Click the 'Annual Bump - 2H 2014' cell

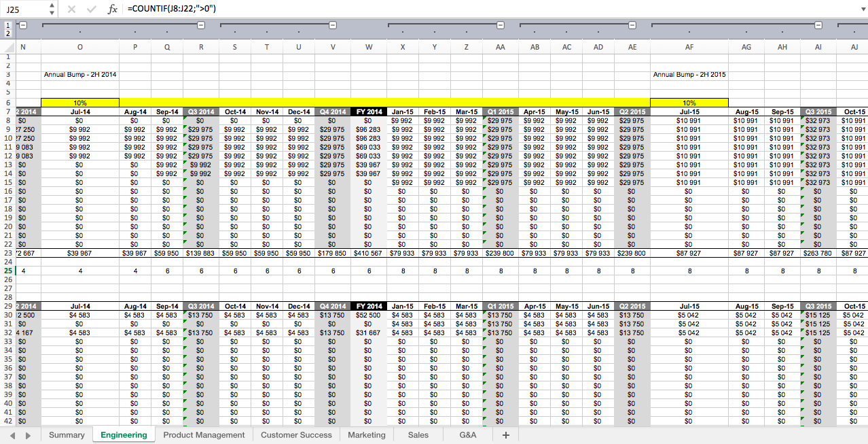tap(80, 75)
